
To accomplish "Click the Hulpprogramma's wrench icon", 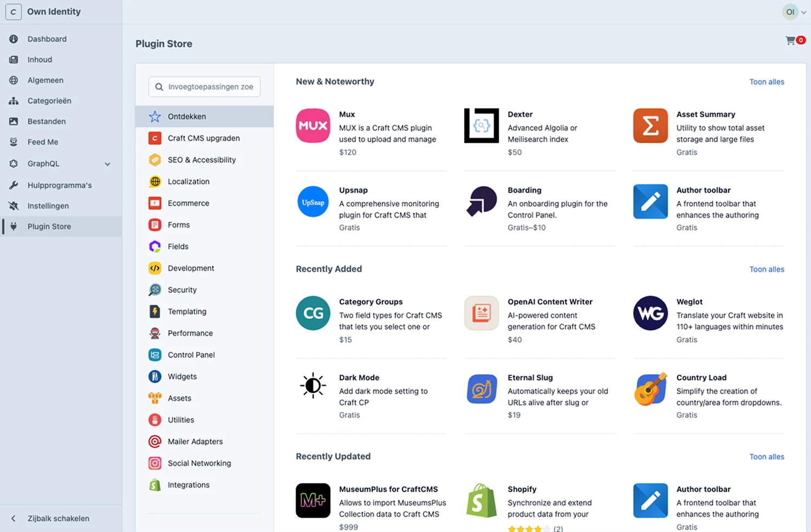I will coord(14,185).
